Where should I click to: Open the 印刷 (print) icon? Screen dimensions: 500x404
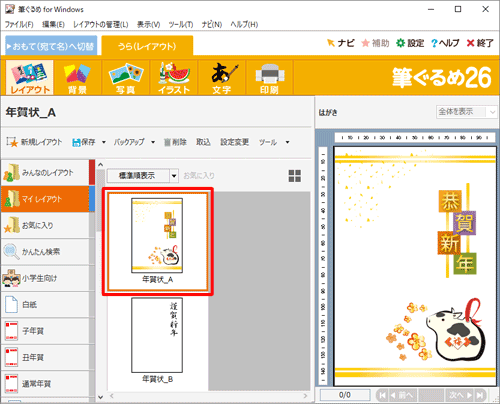click(269, 78)
